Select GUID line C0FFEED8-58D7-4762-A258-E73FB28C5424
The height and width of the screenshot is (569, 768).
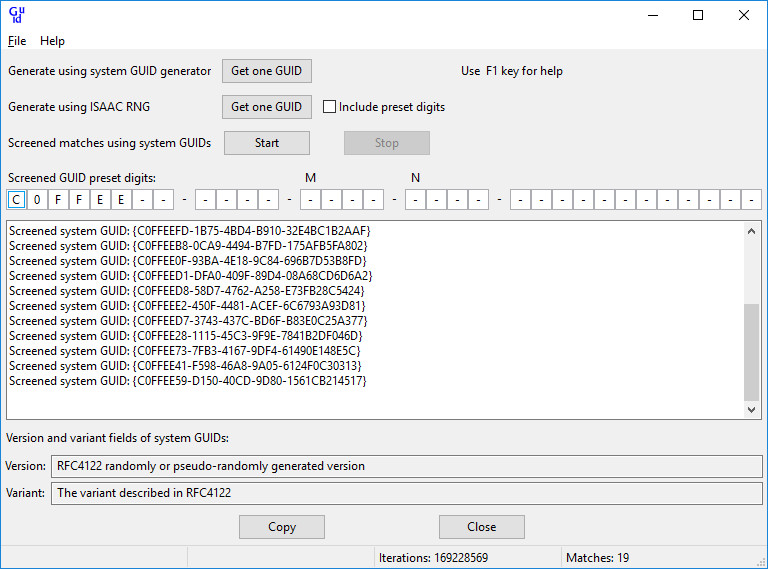coord(187,291)
